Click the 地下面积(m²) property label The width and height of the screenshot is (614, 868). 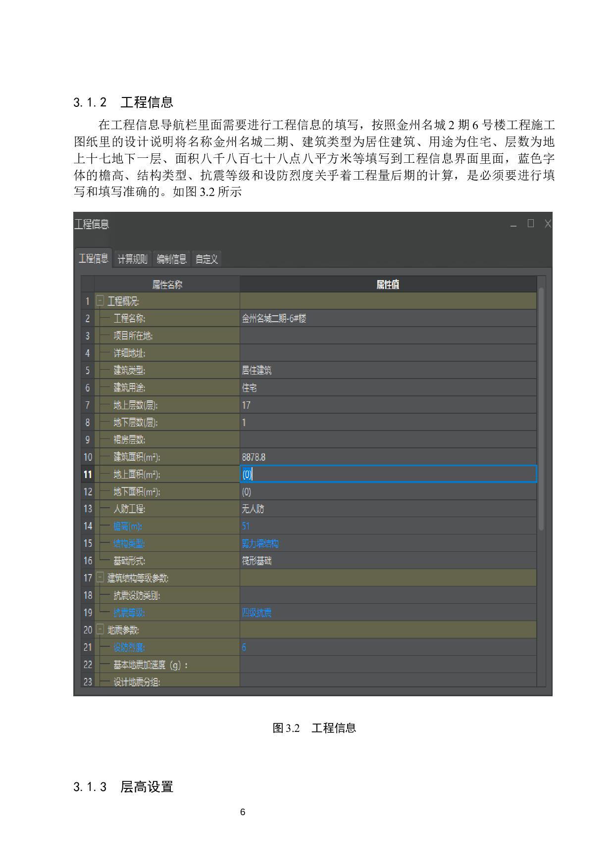pyautogui.click(x=137, y=491)
